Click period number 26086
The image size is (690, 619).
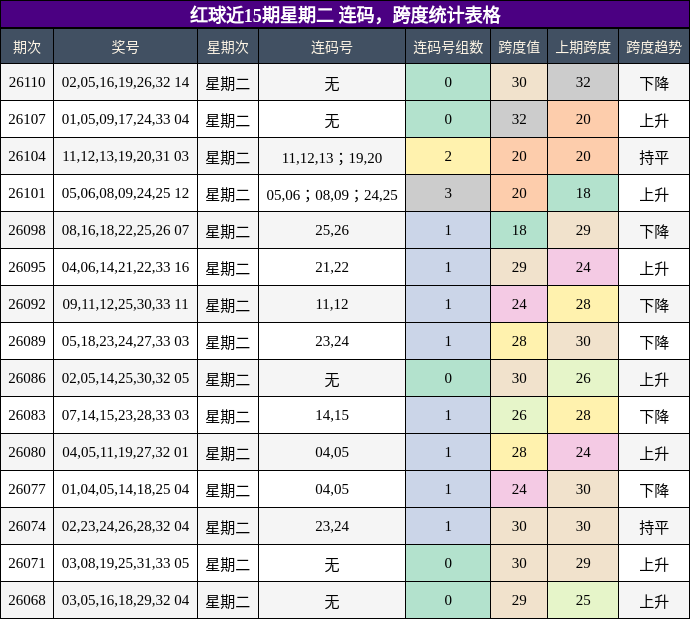tap(27, 378)
